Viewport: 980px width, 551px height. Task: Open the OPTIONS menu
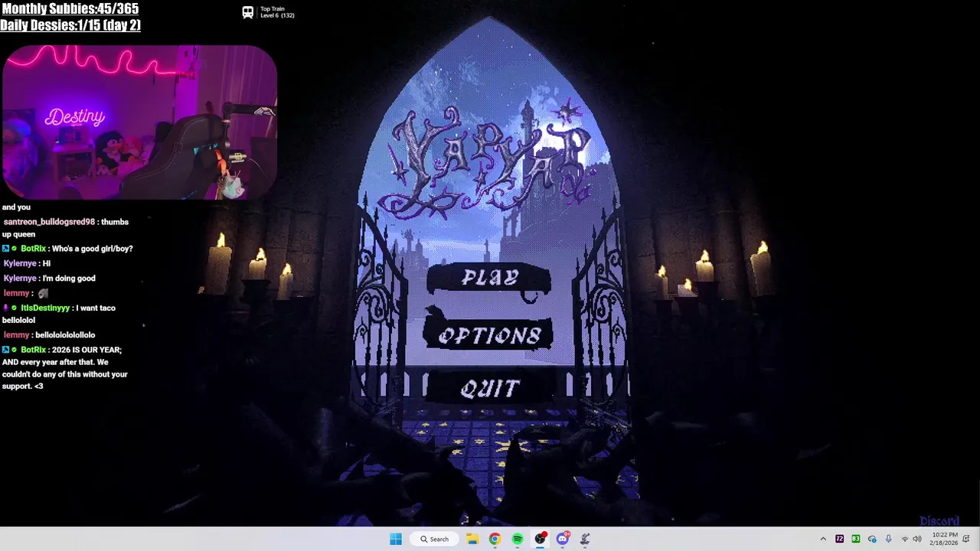pyautogui.click(x=489, y=336)
